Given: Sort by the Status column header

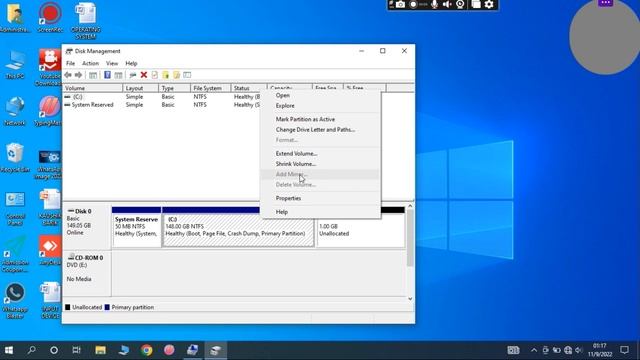Looking at the screenshot, I should pos(249,88).
